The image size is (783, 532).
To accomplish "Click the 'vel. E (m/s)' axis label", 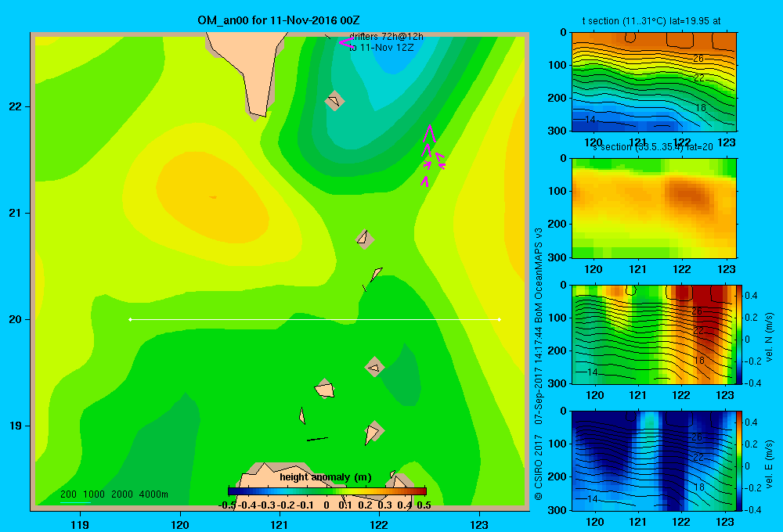I will pos(769,464).
